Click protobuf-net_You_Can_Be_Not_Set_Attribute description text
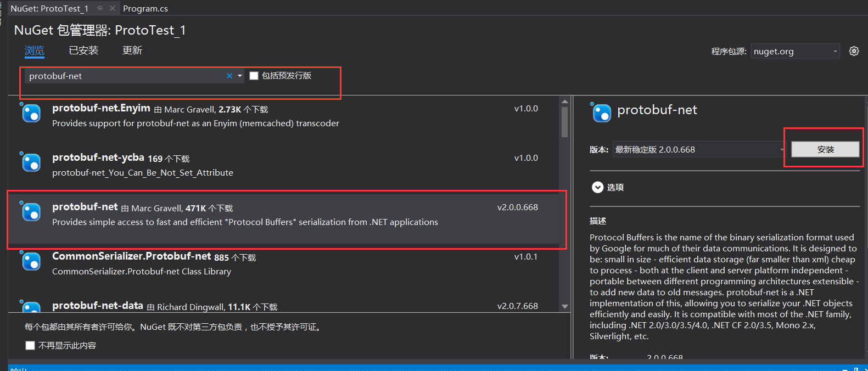The image size is (868, 371). [143, 173]
